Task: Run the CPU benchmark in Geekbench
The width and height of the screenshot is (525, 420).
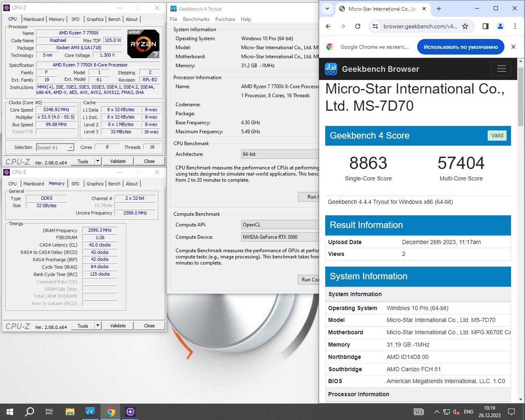Action: 309,197
